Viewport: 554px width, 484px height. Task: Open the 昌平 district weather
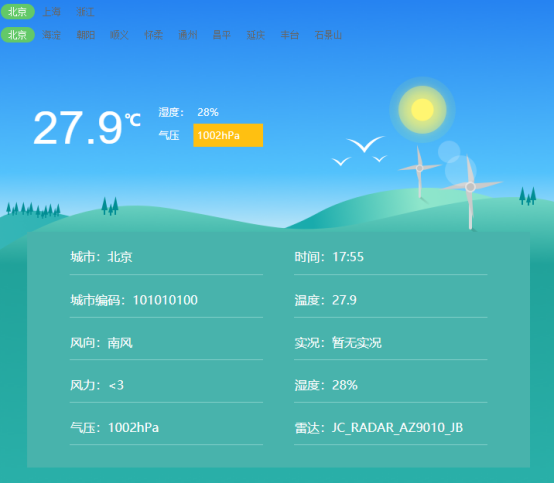(x=222, y=35)
